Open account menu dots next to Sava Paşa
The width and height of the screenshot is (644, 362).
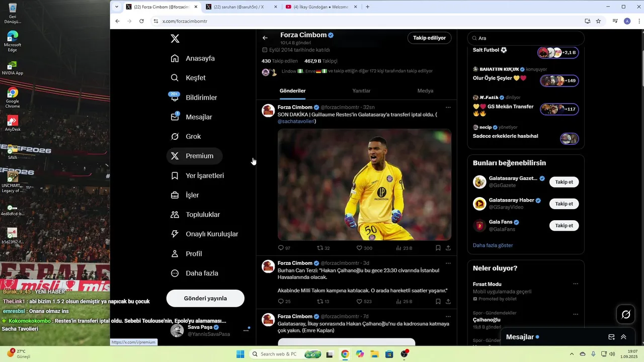(246, 330)
